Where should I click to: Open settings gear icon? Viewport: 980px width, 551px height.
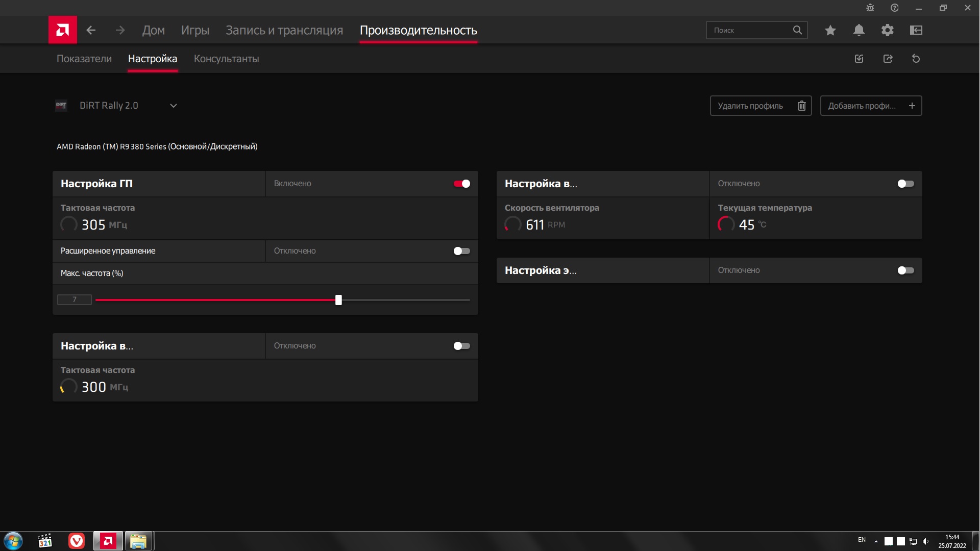point(888,30)
